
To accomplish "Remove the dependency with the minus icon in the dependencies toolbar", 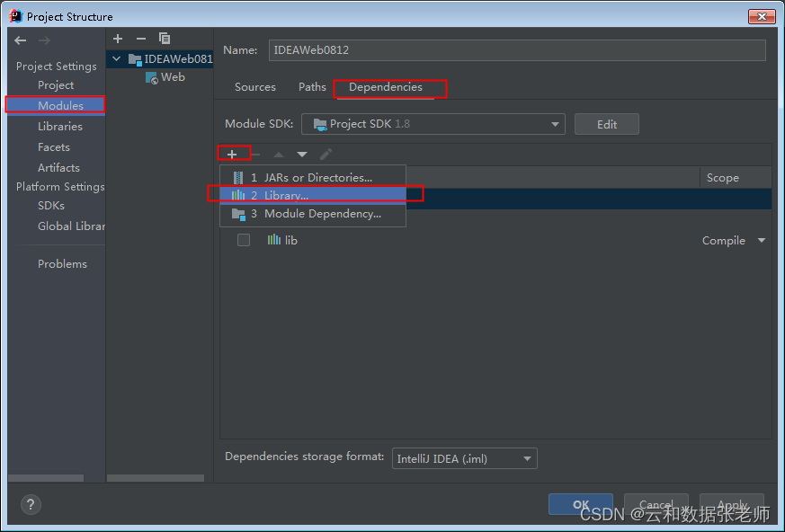I will point(256,155).
